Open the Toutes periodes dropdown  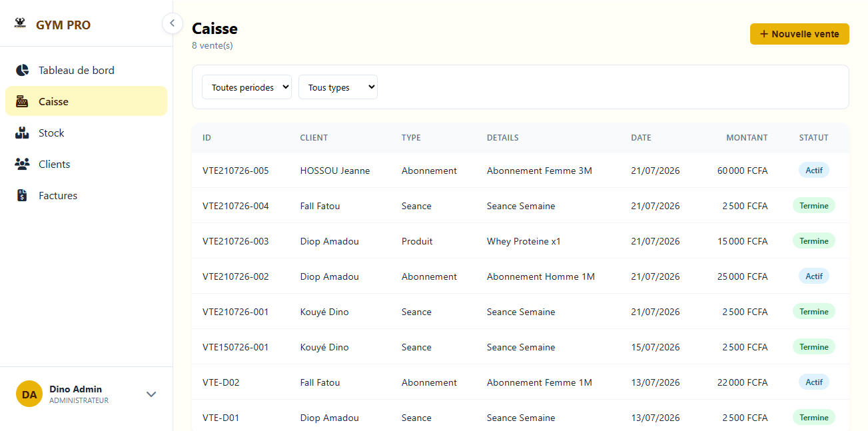coord(246,87)
